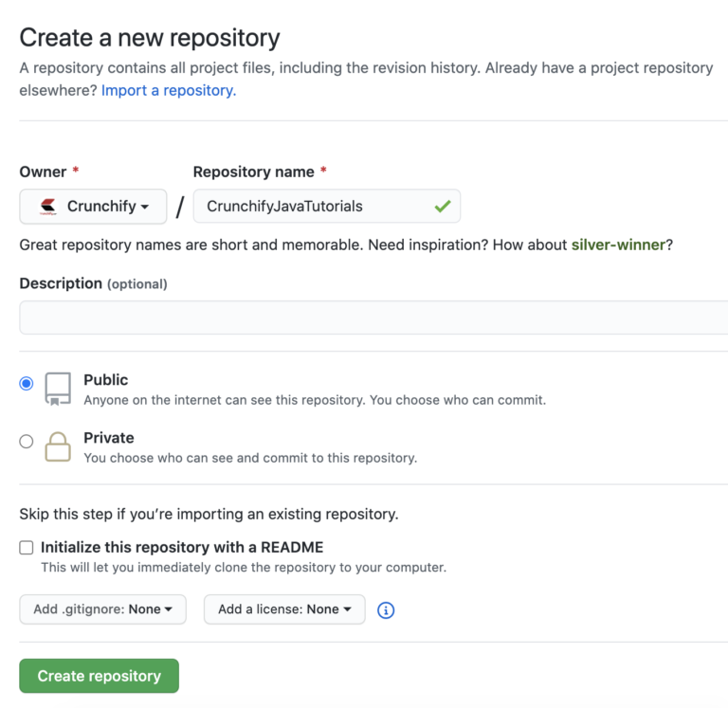The image size is (728, 708).
Task: Click the Description (optional) field label
Action: click(x=93, y=283)
